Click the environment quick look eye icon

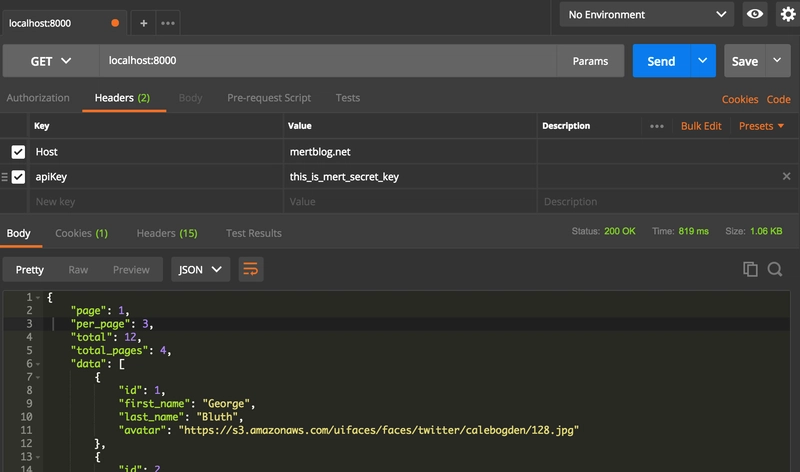pyautogui.click(x=755, y=14)
